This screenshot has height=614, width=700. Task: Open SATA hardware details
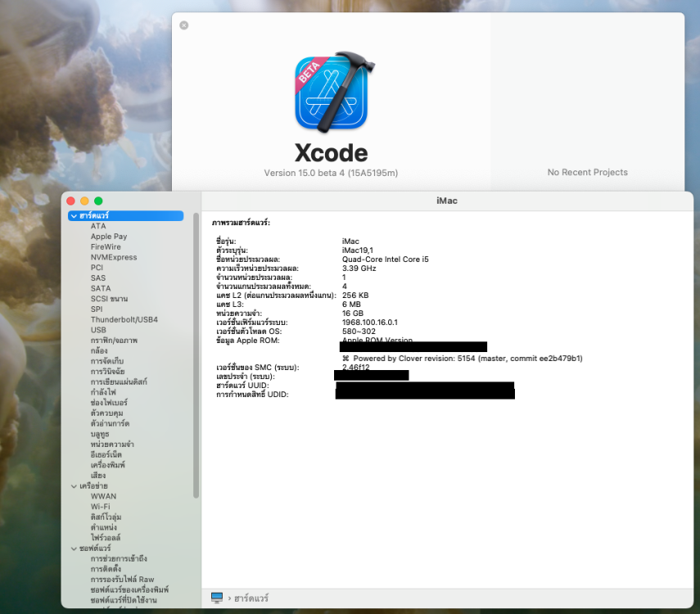(101, 288)
